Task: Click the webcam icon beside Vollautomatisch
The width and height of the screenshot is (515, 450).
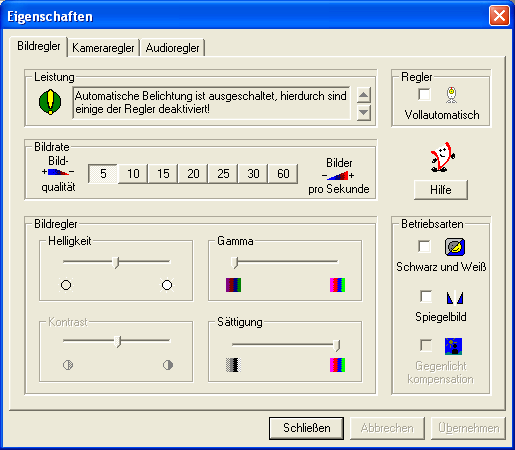Action: (x=451, y=95)
